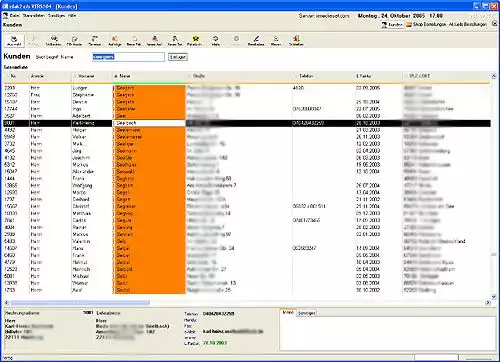The width and height of the screenshot is (500, 362).
Task: Select the first tab of bottom notes panel
Action: (288, 313)
